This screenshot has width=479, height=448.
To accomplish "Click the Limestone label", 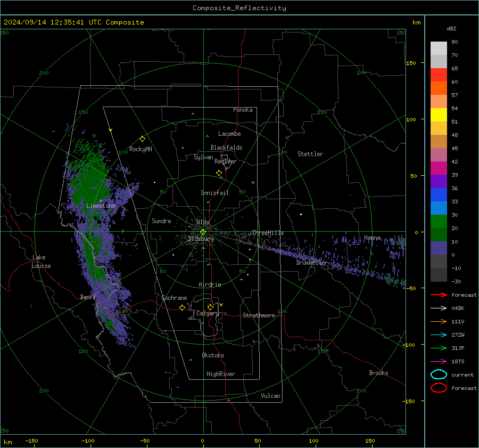I will point(101,206).
